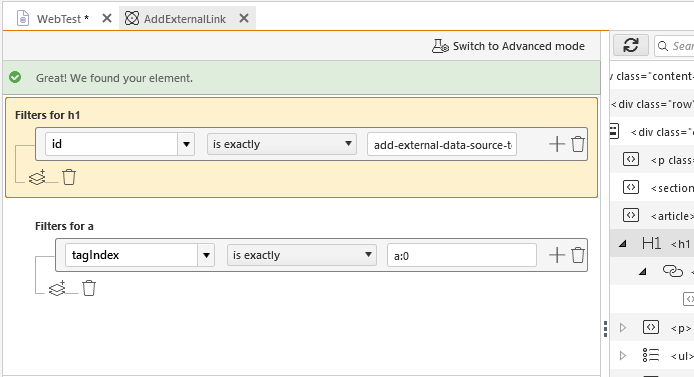Select the <p class node in DOM tree
Image resolution: width=694 pixels, height=377 pixels.
pyautogui.click(x=671, y=160)
